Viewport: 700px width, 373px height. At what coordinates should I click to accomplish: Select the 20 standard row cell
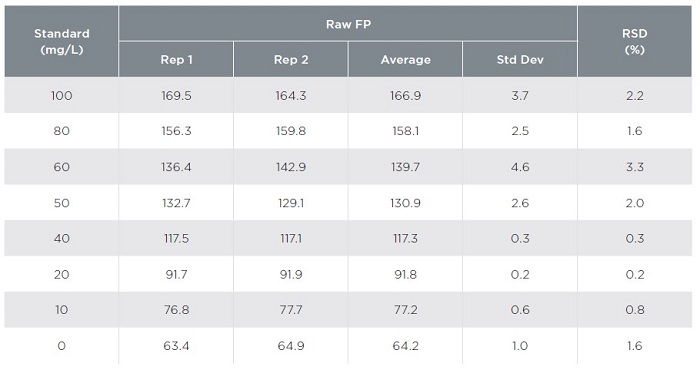[x=62, y=274]
